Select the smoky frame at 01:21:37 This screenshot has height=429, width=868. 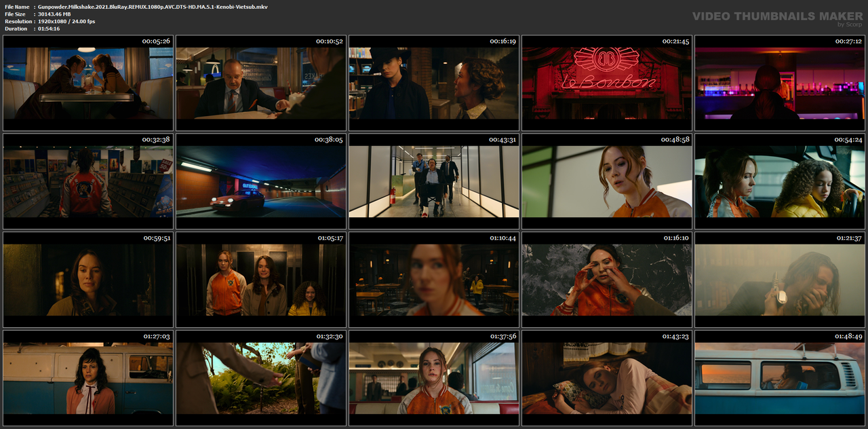(780, 280)
